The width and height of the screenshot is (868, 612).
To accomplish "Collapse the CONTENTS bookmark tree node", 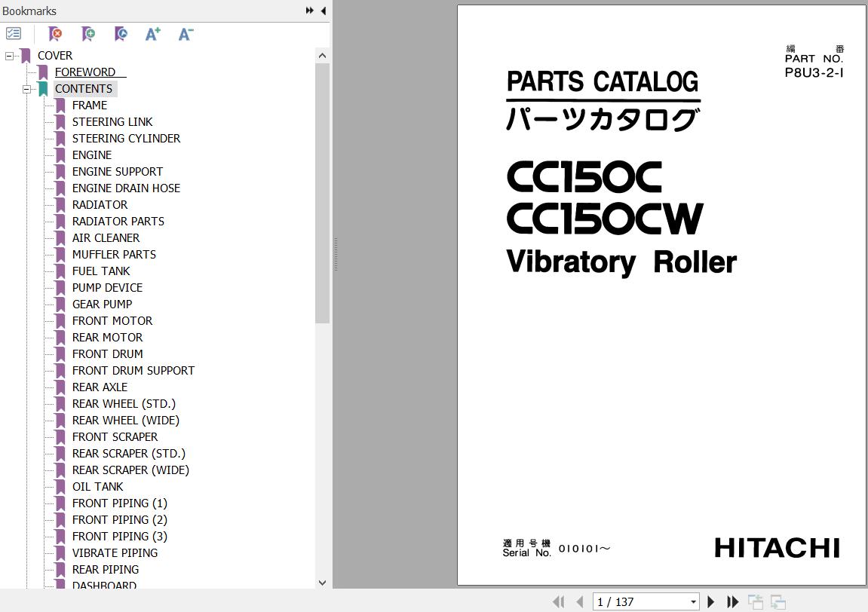I will pos(26,89).
